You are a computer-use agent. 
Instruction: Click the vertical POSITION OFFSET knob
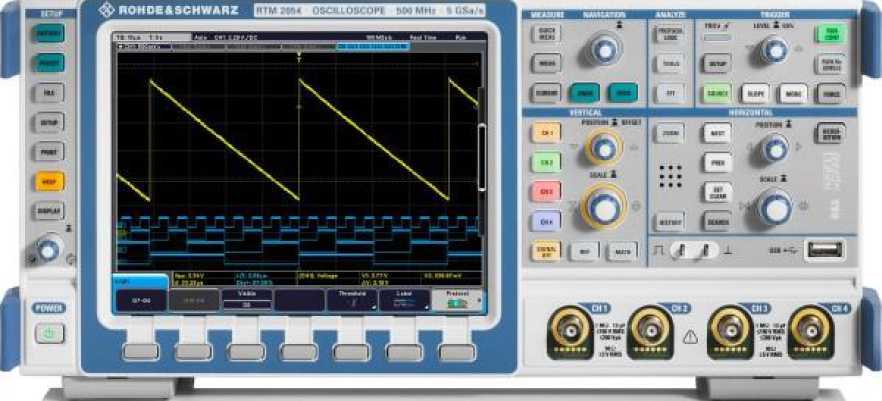[x=604, y=148]
